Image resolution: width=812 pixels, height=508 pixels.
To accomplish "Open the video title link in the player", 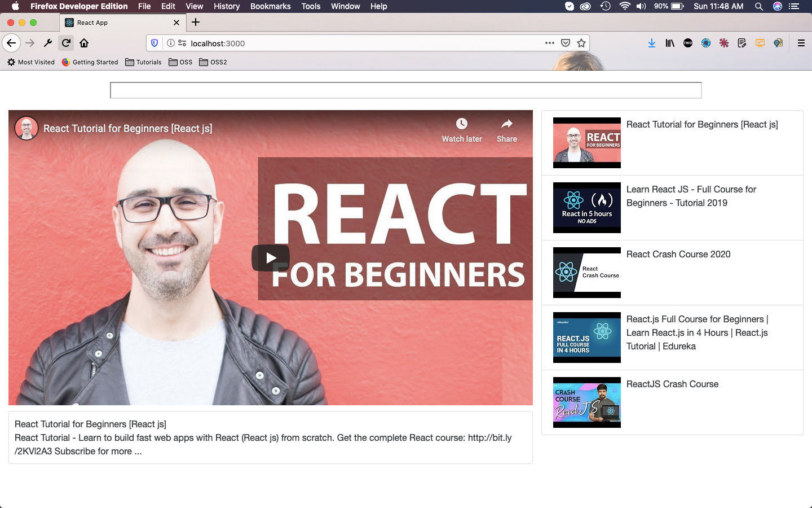I will [x=128, y=129].
